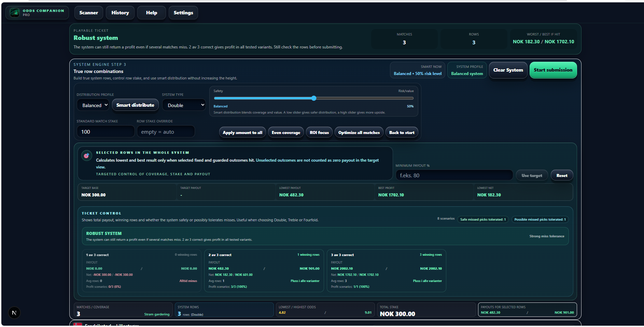Viewport: 644px width, 327px height.
Task: Switch to the Settings tab
Action: pos(183,13)
